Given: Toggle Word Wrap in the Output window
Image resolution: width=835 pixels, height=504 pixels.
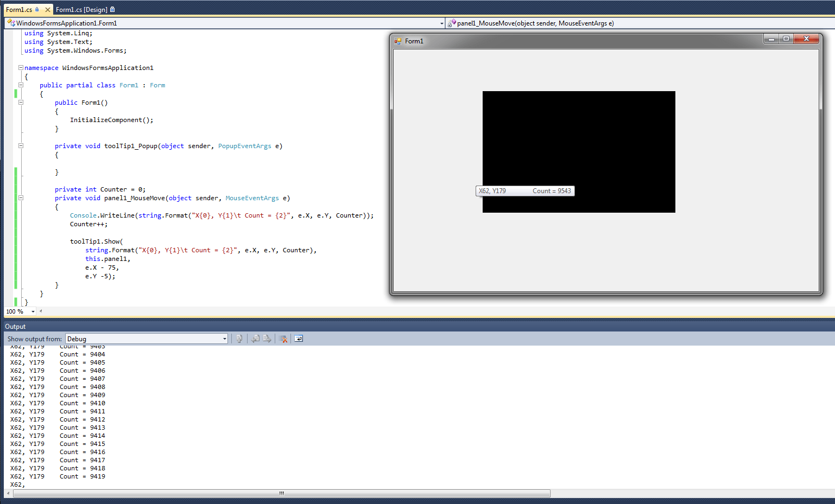Looking at the screenshot, I should click(x=298, y=339).
